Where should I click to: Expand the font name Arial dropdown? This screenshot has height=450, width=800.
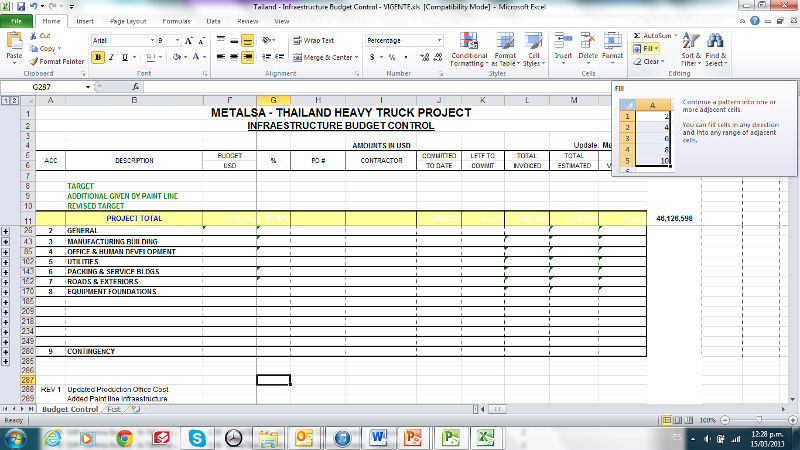[150, 41]
